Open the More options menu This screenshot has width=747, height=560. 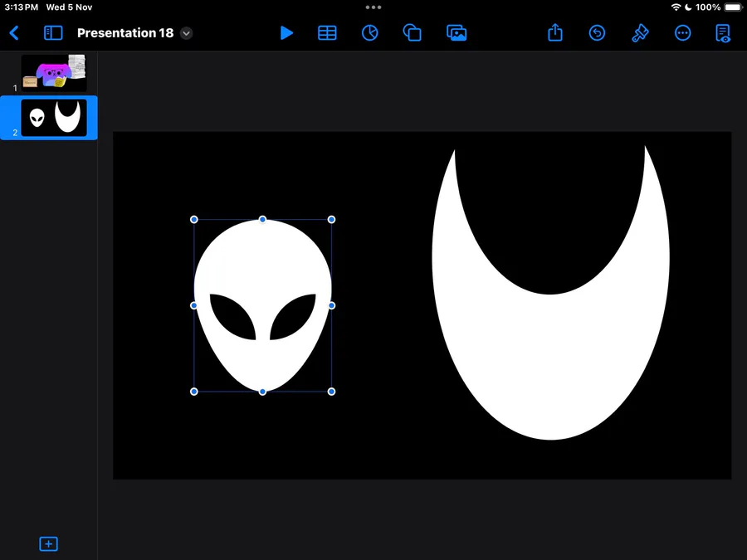[683, 33]
